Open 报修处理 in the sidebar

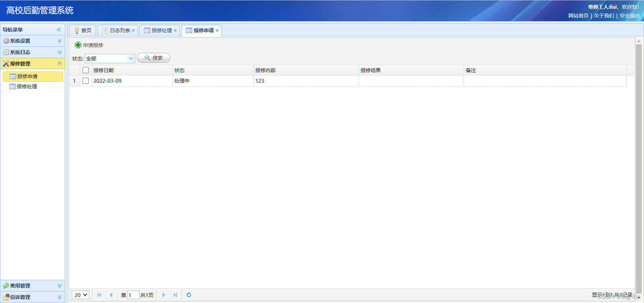33,87
